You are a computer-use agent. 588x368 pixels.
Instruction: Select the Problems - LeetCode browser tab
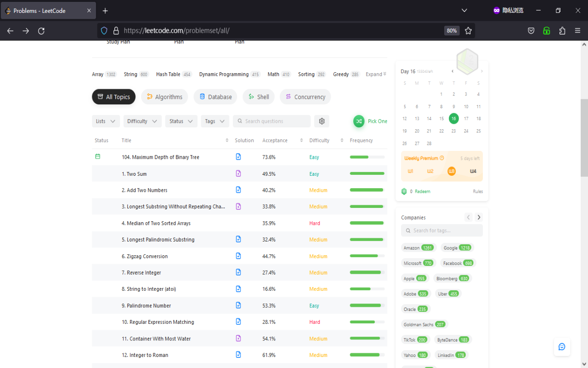[x=48, y=11]
